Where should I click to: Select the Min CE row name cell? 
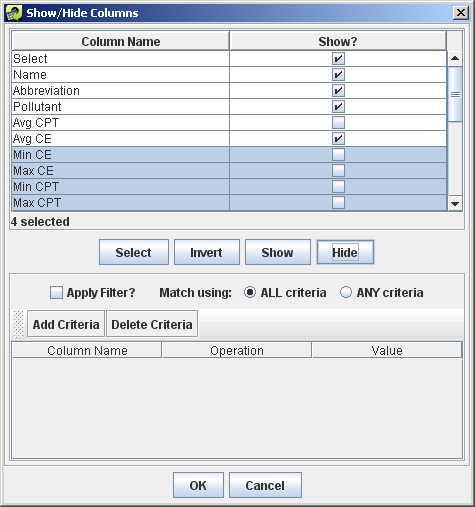tap(121, 155)
